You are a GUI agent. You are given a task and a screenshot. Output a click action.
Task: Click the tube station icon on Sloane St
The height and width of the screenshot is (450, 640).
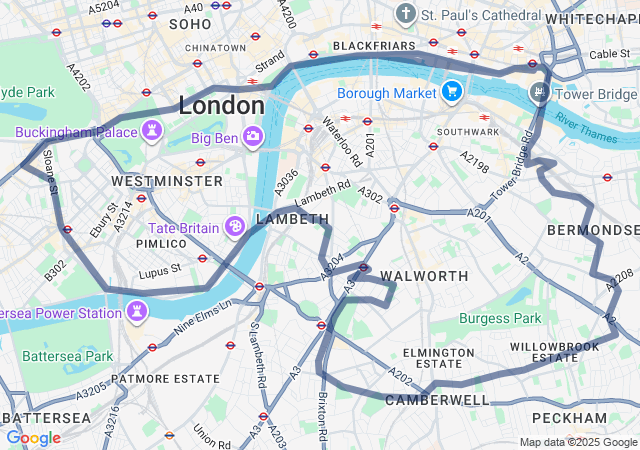pyautogui.click(x=67, y=229)
